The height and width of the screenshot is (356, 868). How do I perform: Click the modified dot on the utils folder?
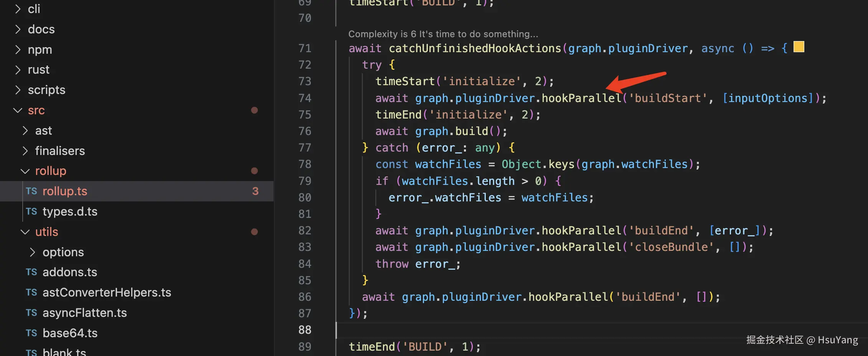[254, 232]
